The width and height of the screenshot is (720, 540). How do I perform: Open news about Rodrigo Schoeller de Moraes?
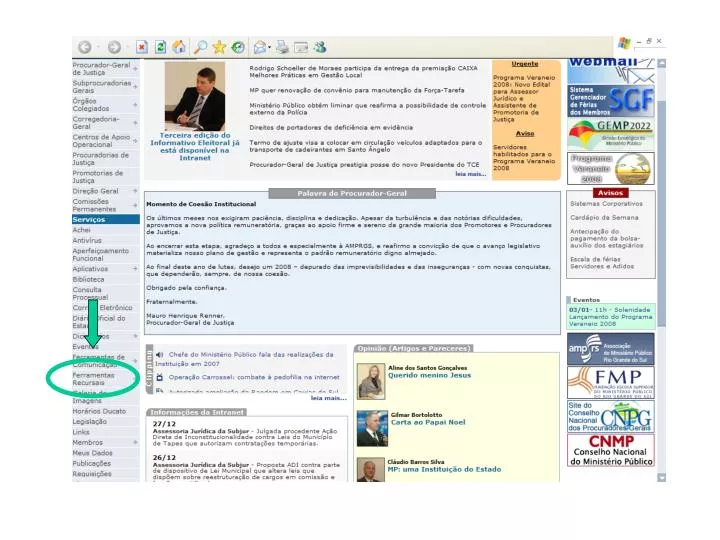[x=364, y=72]
